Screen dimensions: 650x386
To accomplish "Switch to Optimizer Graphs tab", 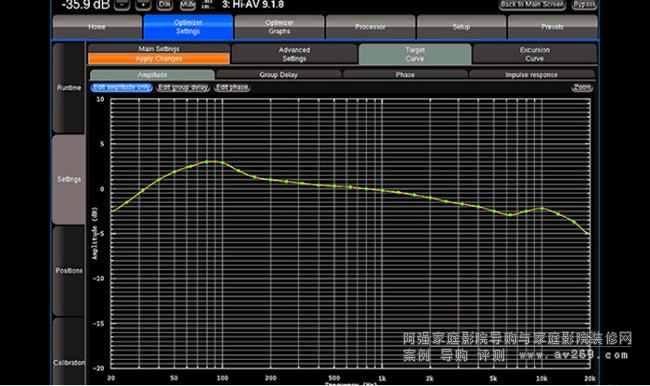I will (279, 27).
